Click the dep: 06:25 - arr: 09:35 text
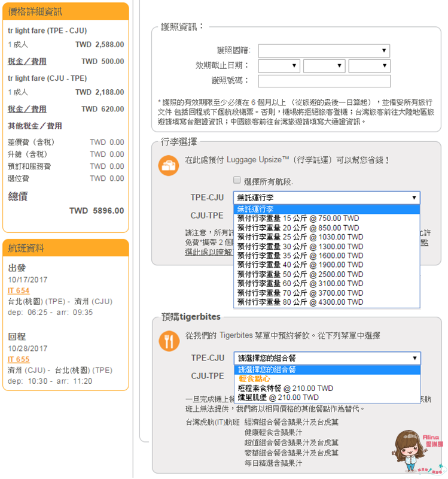Viewport: 448px width, 479px height. 50,312
